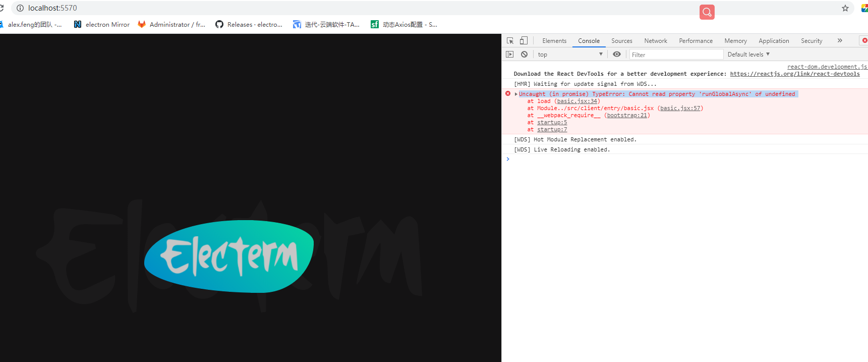
Task: Show the console sidebar icon
Action: tap(510, 55)
